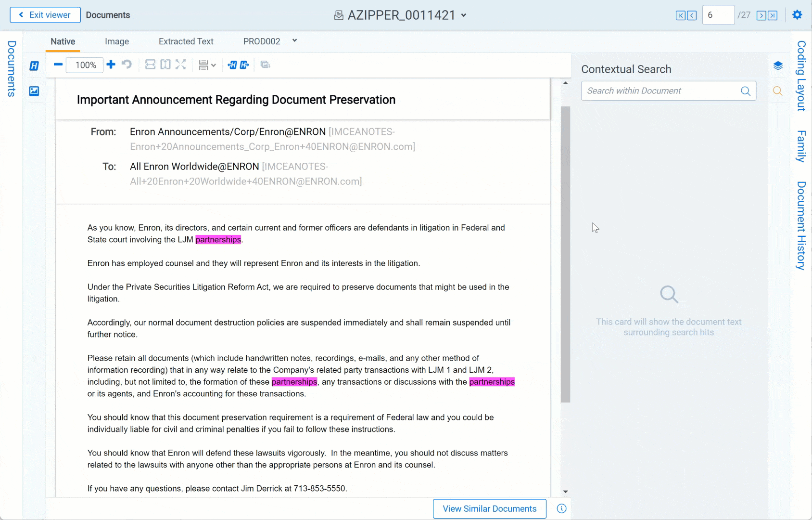Image resolution: width=812 pixels, height=520 pixels.
Task: Click the zoom out minus icon
Action: (x=58, y=65)
